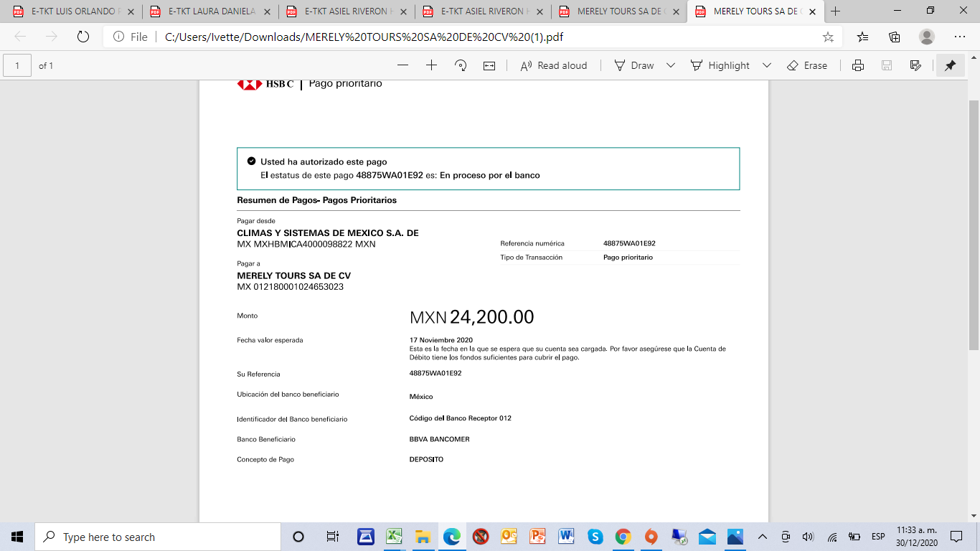This screenshot has width=980, height=551.
Task: Open Edge settings and more menu
Action: (960, 37)
